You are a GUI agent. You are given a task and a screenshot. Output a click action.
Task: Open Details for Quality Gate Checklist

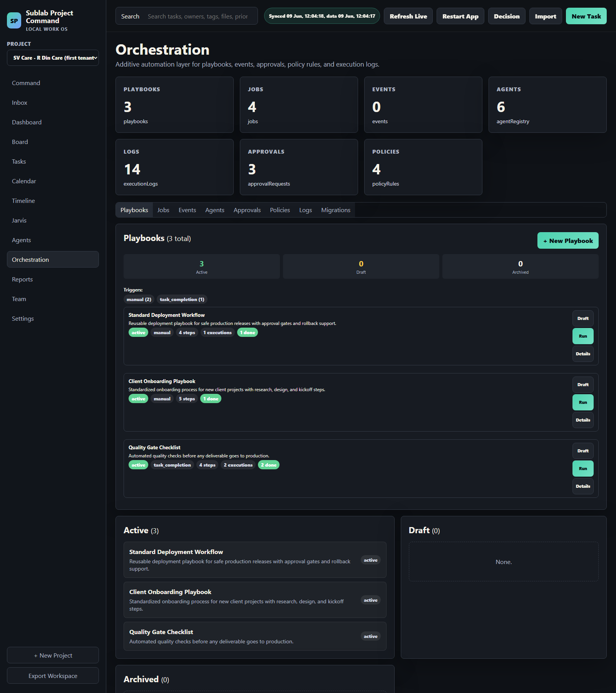583,486
